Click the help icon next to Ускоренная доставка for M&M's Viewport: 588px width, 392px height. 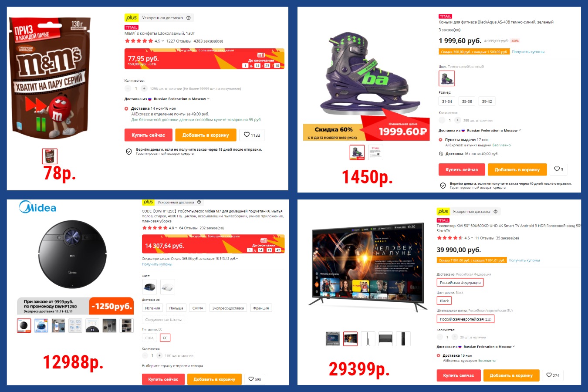(x=189, y=18)
